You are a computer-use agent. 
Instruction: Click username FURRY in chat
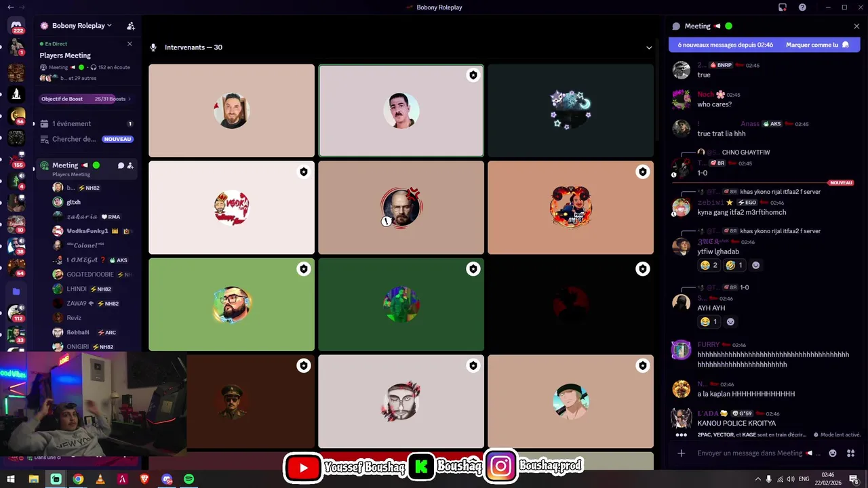[x=708, y=345]
